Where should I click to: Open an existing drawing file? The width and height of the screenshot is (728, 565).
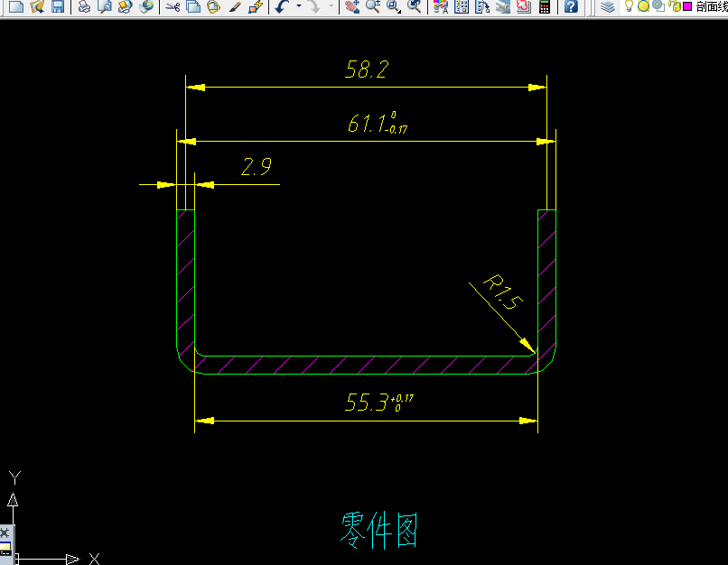click(x=36, y=7)
